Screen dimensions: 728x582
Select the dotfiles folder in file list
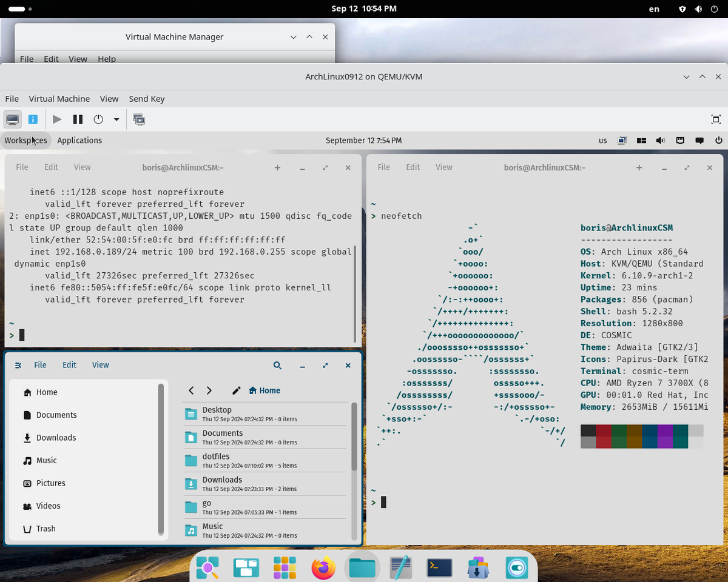[x=265, y=461]
